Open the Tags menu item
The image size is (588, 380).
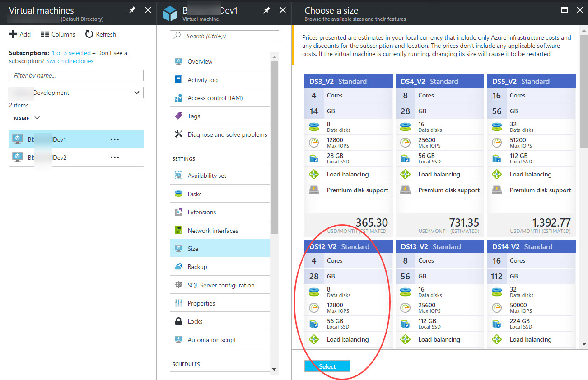click(x=219, y=116)
